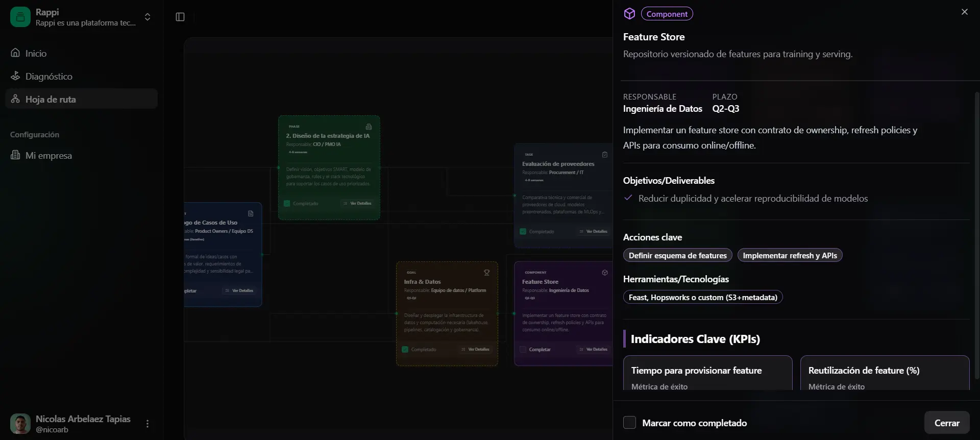The image size is (980, 440).
Task: Select Hoja de ruta menu item
Action: 81,99
